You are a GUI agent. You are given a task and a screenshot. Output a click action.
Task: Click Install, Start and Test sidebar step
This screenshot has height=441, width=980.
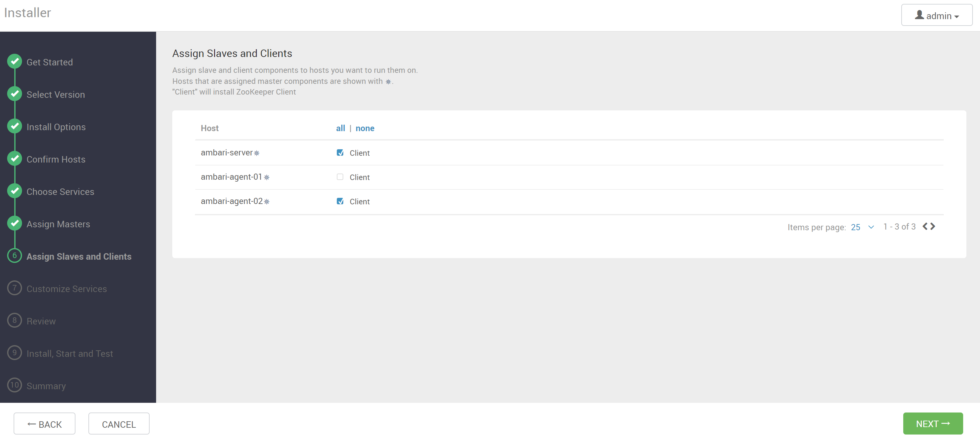(70, 353)
